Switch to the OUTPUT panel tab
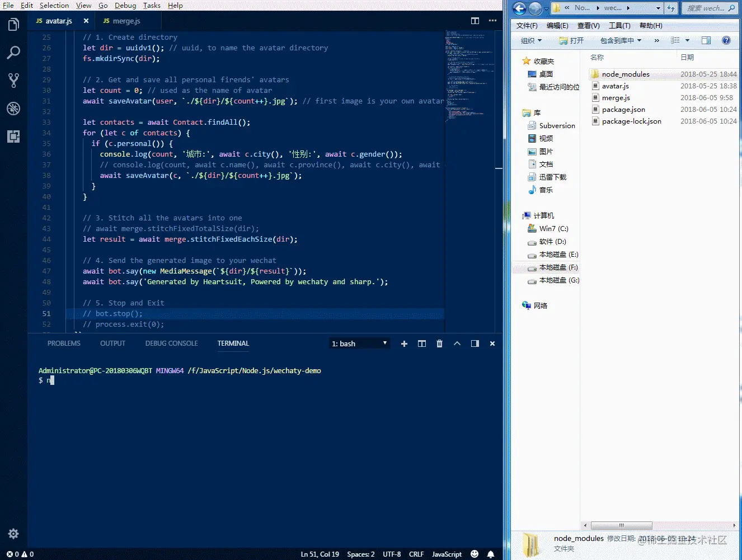Image resolution: width=742 pixels, height=560 pixels. pos(112,343)
